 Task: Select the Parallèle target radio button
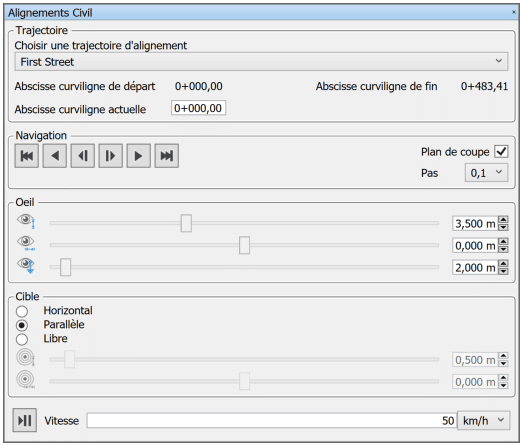[x=22, y=325]
